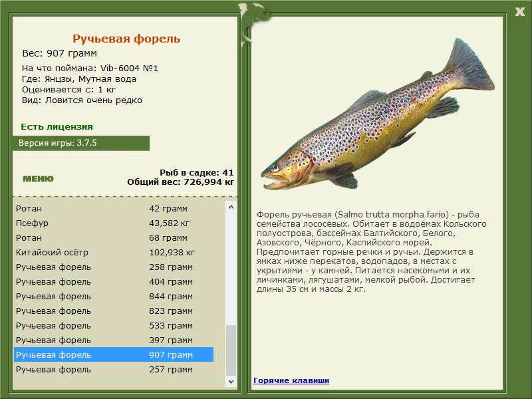
Task: Select Ручьевая форель 257 грамм row
Action: pos(114,369)
